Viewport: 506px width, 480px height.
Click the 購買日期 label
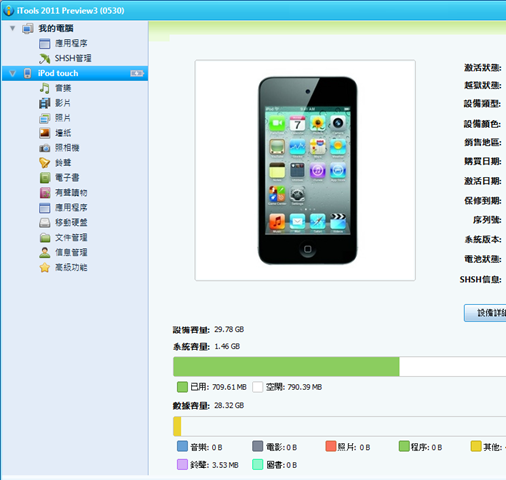[x=483, y=161]
